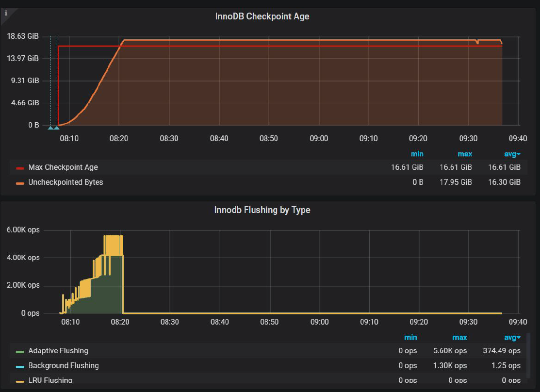Toggle the Max Checkpoint Age series label
Image resolution: width=540 pixels, height=392 pixels.
[63, 167]
